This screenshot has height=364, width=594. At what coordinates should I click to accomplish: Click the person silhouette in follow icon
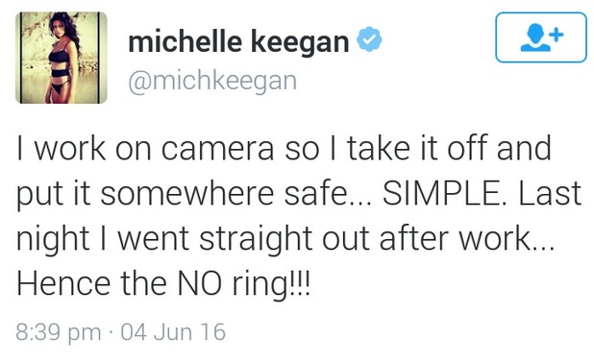pyautogui.click(x=535, y=37)
